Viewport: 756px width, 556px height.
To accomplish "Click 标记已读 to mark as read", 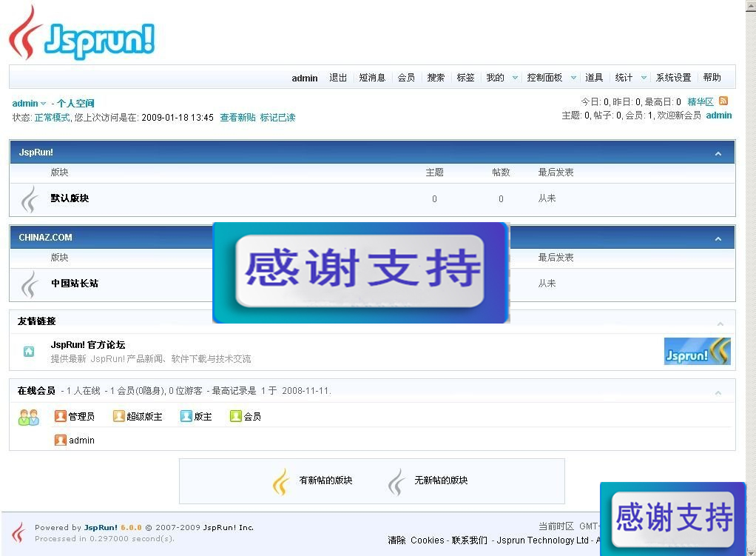I will tap(277, 118).
